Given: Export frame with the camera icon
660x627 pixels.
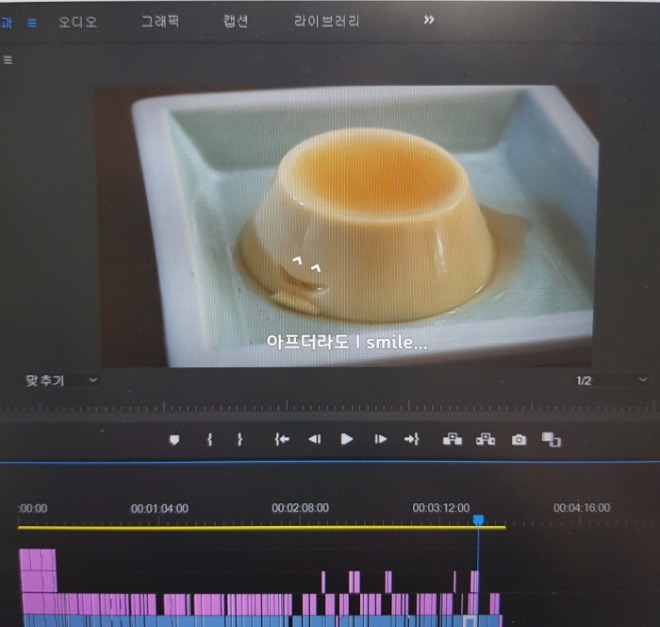Looking at the screenshot, I should [x=519, y=440].
